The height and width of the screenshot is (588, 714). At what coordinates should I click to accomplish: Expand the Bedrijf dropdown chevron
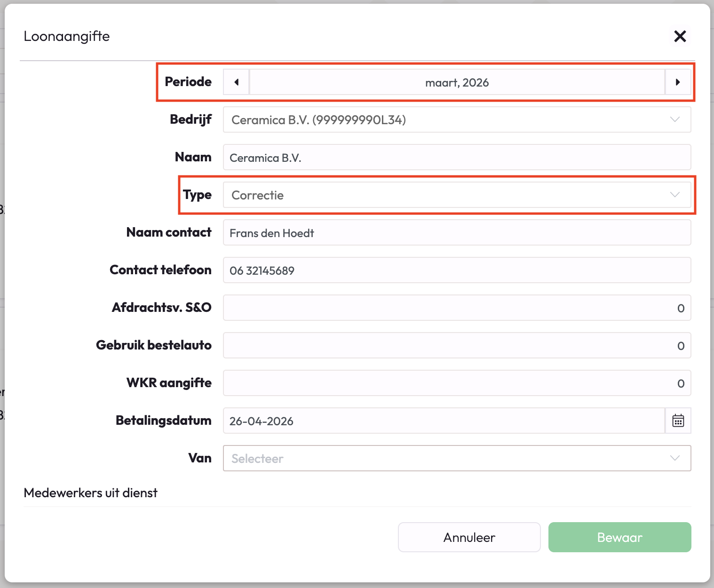click(x=674, y=119)
